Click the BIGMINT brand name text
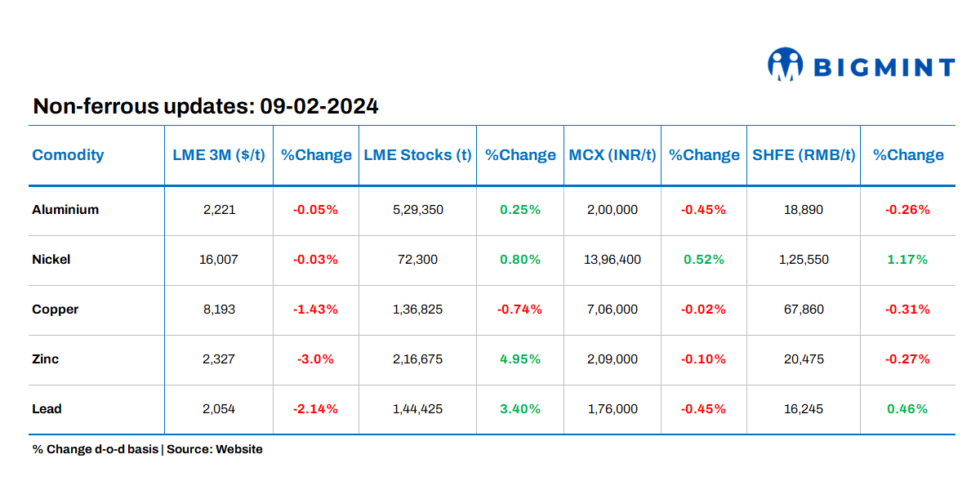 coord(884,67)
